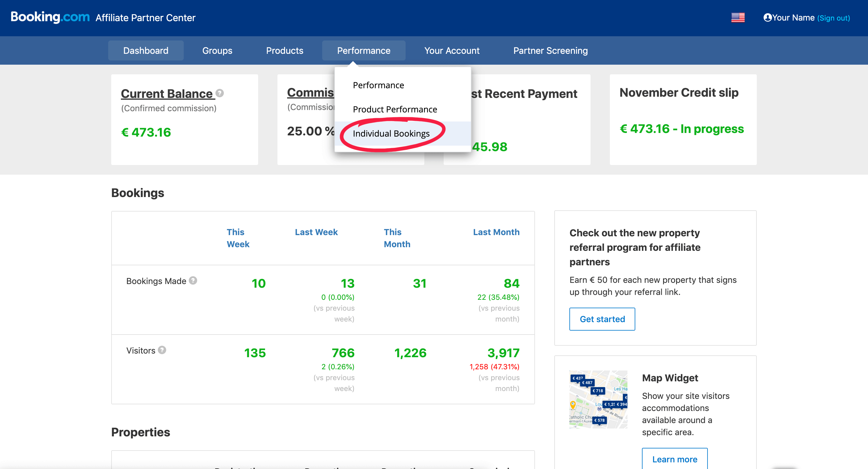
Task: Click Last Month column header
Action: pos(496,232)
